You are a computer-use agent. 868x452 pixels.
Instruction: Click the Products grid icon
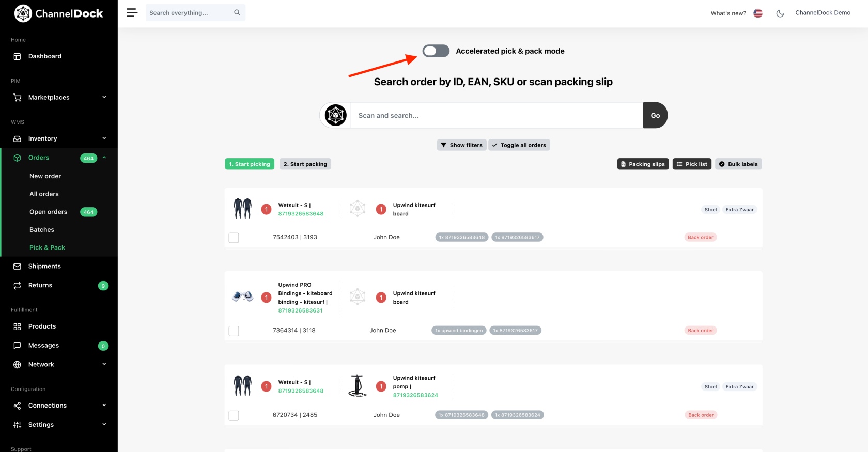point(17,326)
